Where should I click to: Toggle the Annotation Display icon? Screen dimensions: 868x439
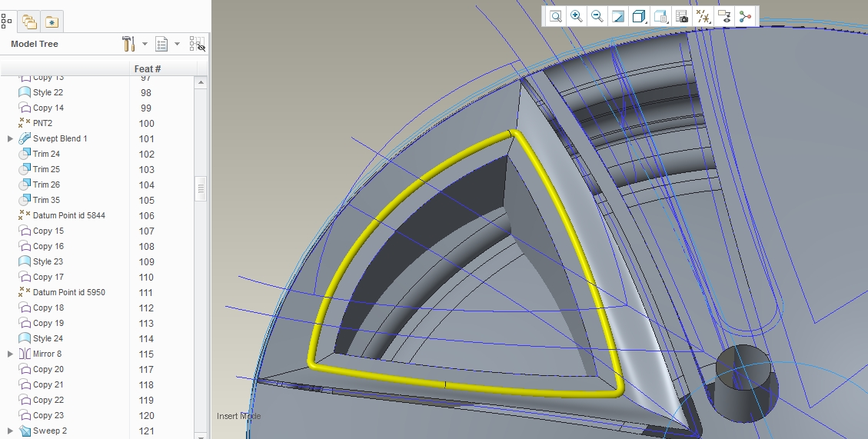724,17
